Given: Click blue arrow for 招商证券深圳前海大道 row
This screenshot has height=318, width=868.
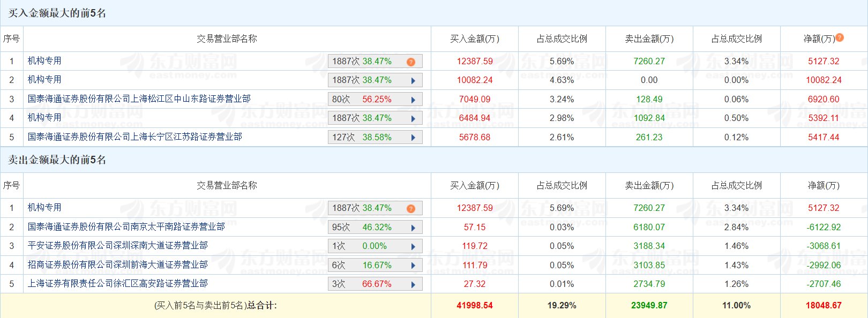Looking at the screenshot, I should pos(413,266).
